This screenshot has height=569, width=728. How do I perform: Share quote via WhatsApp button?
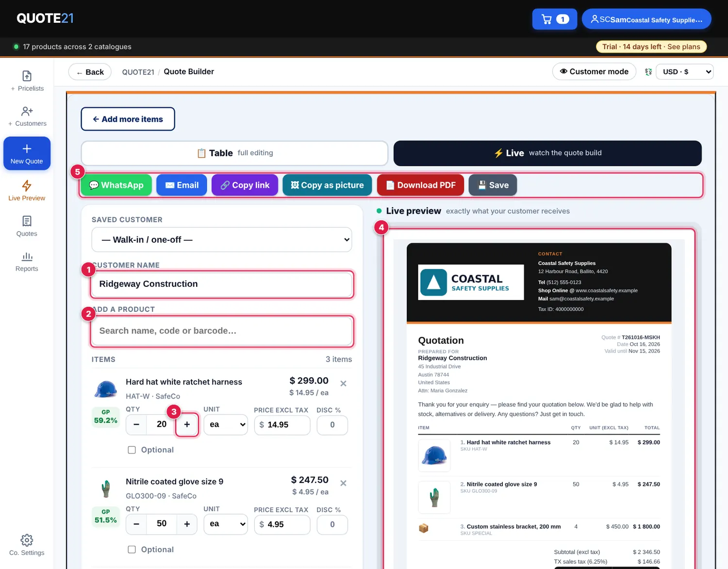pyautogui.click(x=116, y=185)
